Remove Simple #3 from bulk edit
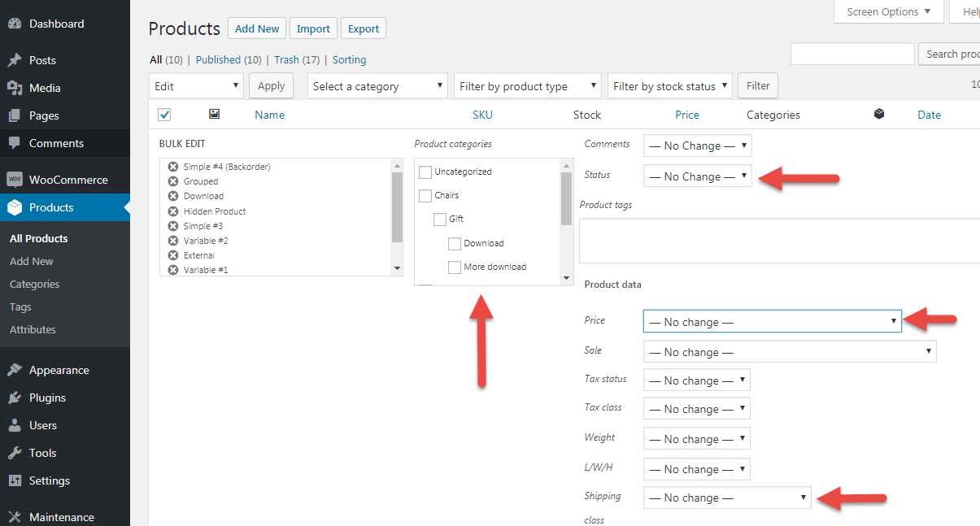This screenshot has height=526, width=980. click(173, 226)
